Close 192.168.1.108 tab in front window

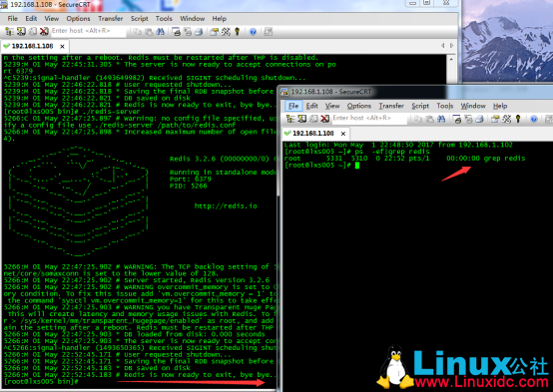343,134
